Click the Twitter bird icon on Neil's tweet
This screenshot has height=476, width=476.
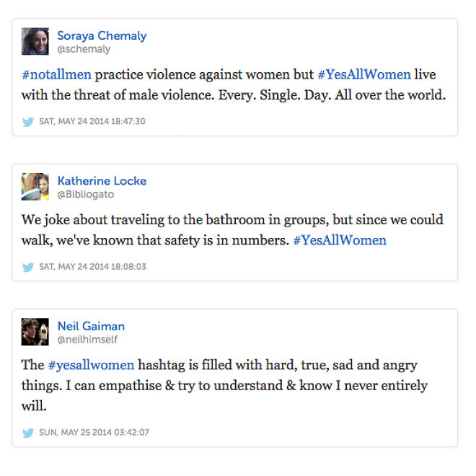28,433
